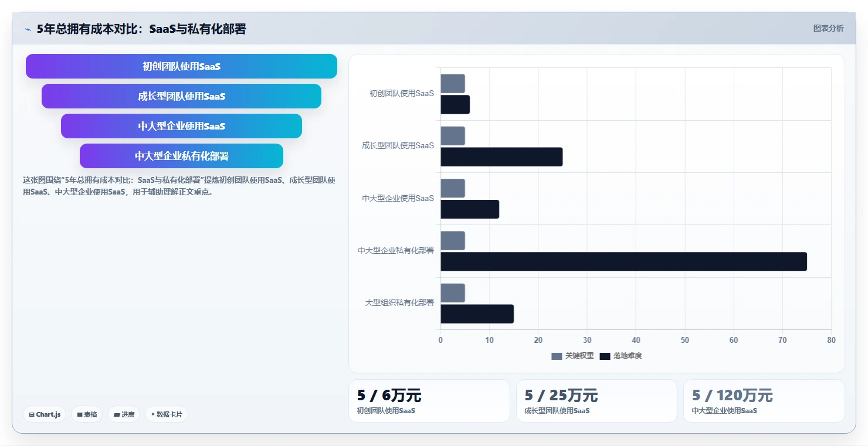Click the x-axis tick value 80
868x446 pixels.
point(830,340)
